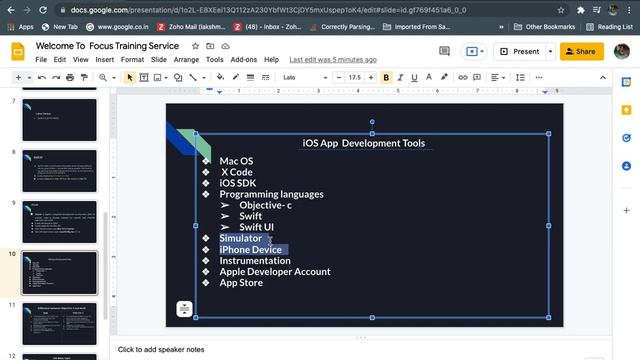Click the Redo toolbar icon
Viewport: 640px width, 360px height.
click(56, 78)
